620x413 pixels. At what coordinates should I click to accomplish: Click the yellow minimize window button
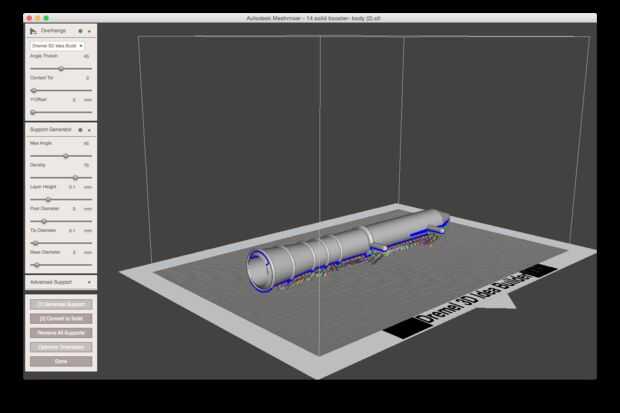[x=38, y=18]
